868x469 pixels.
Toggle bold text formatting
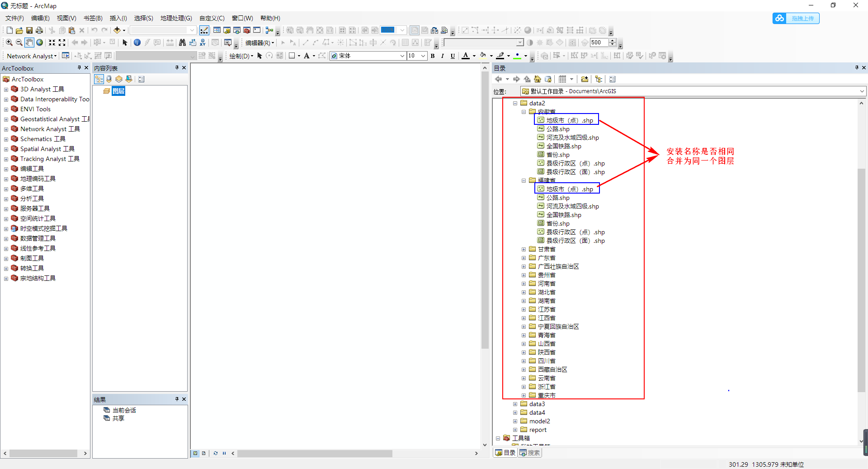[x=432, y=56]
